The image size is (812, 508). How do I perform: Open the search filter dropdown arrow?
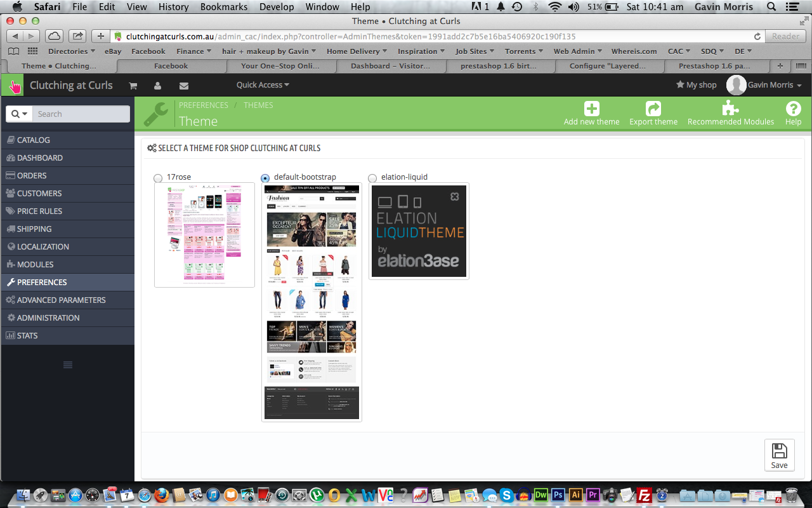pyautogui.click(x=20, y=114)
